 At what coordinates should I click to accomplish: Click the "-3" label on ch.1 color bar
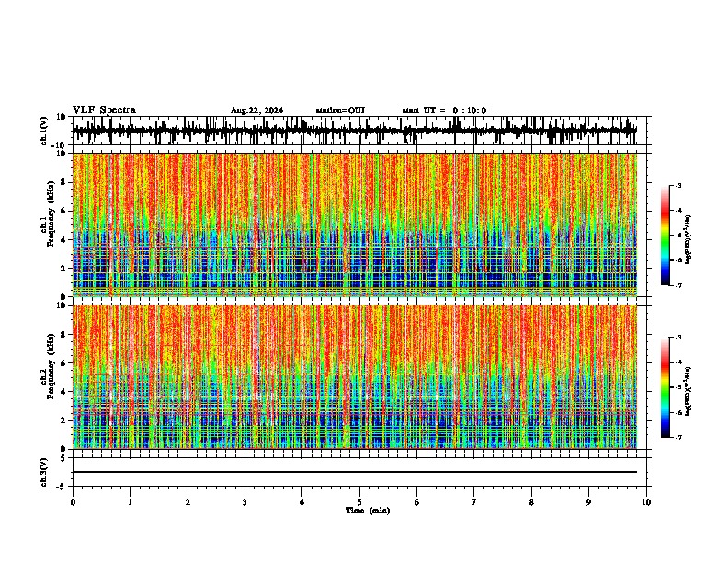678,185
